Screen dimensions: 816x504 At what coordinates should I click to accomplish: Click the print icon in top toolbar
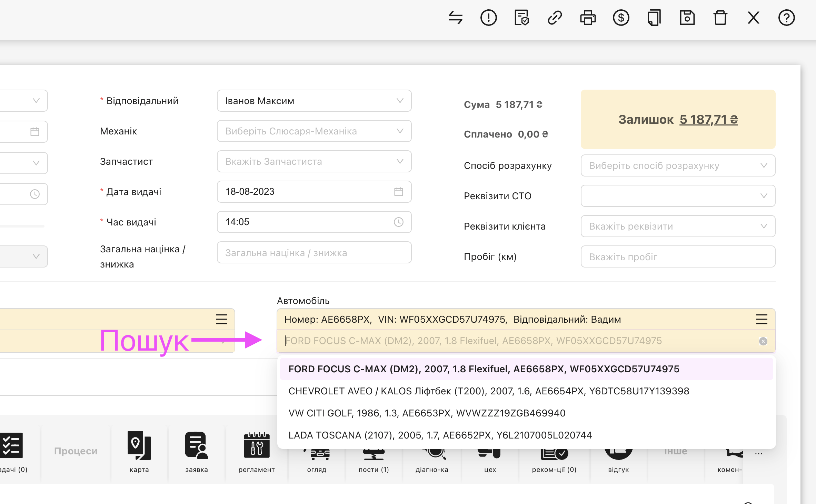coord(588,18)
